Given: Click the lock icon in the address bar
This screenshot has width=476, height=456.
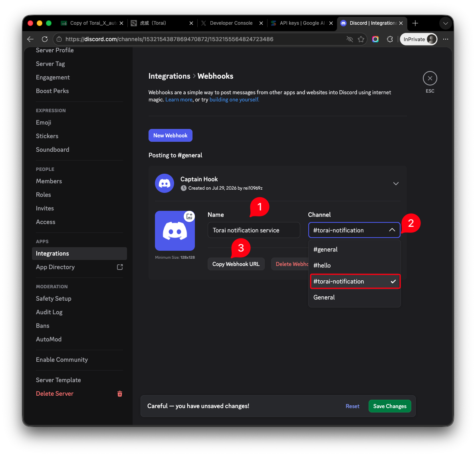Looking at the screenshot, I should coord(59,39).
